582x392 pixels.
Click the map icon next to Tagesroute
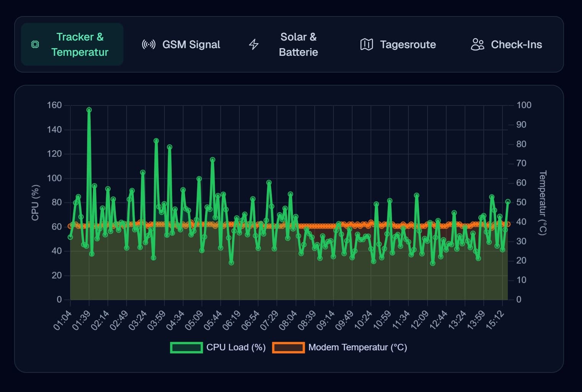tap(367, 44)
